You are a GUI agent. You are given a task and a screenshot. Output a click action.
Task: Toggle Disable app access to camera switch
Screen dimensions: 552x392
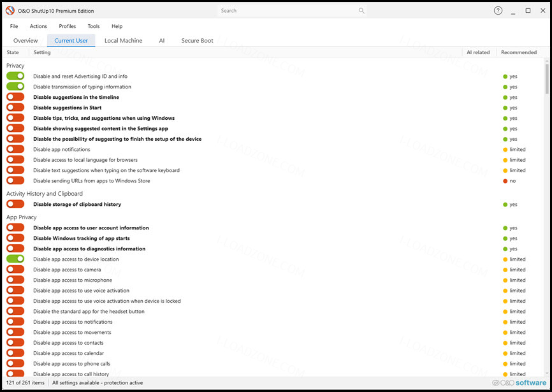point(15,270)
